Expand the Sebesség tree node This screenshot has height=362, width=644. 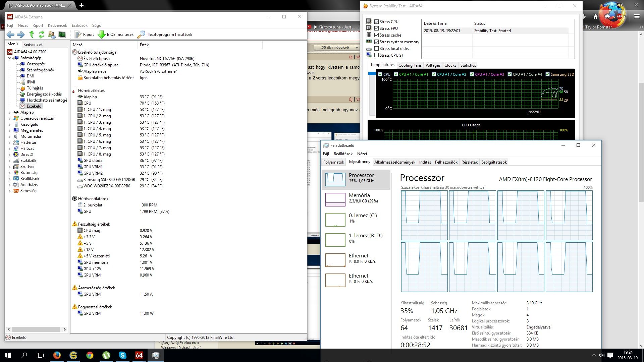coord(9,191)
